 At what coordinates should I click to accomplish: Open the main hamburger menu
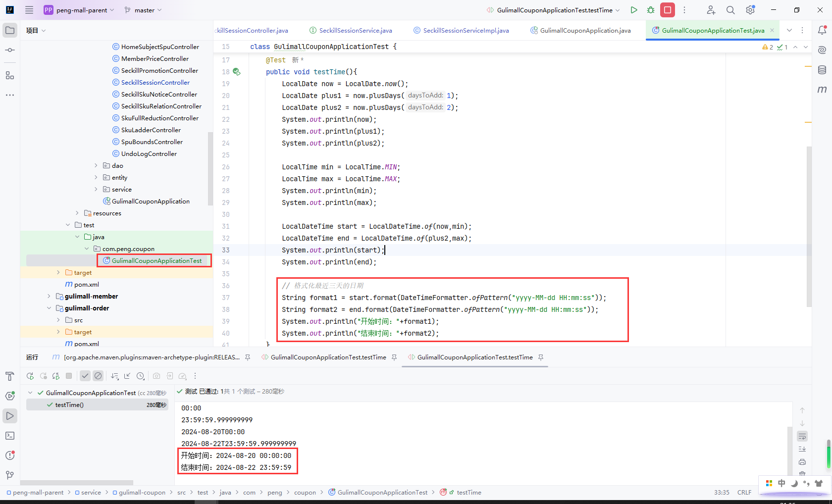[x=29, y=10]
